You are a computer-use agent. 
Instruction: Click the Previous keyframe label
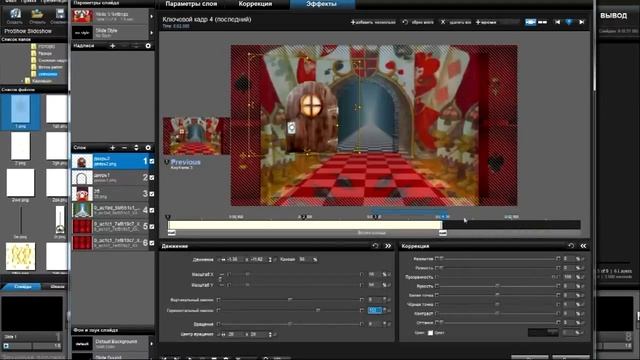click(185, 162)
